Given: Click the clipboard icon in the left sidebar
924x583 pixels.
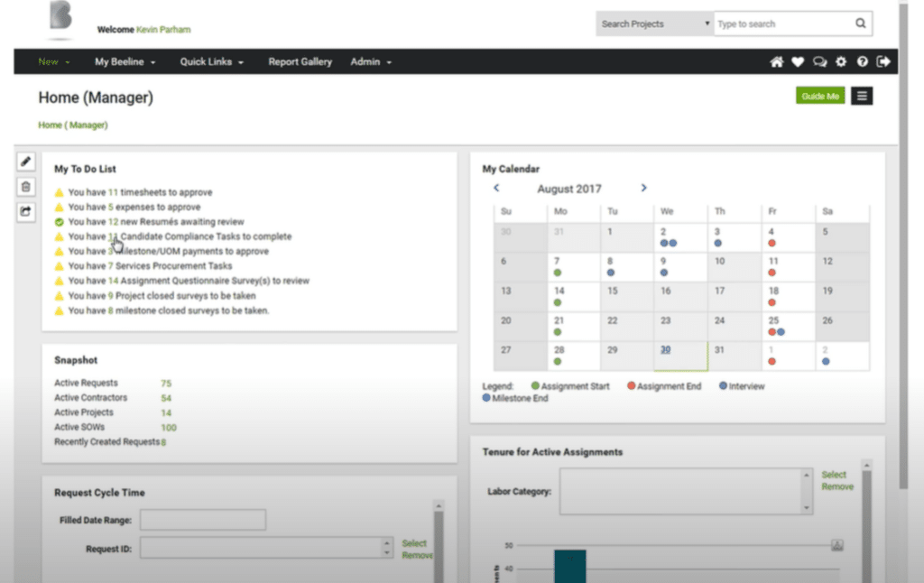Looking at the screenshot, I should pos(25,186).
